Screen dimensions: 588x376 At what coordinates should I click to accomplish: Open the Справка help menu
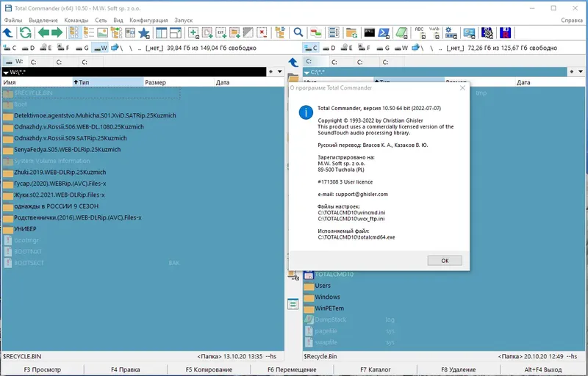point(572,21)
